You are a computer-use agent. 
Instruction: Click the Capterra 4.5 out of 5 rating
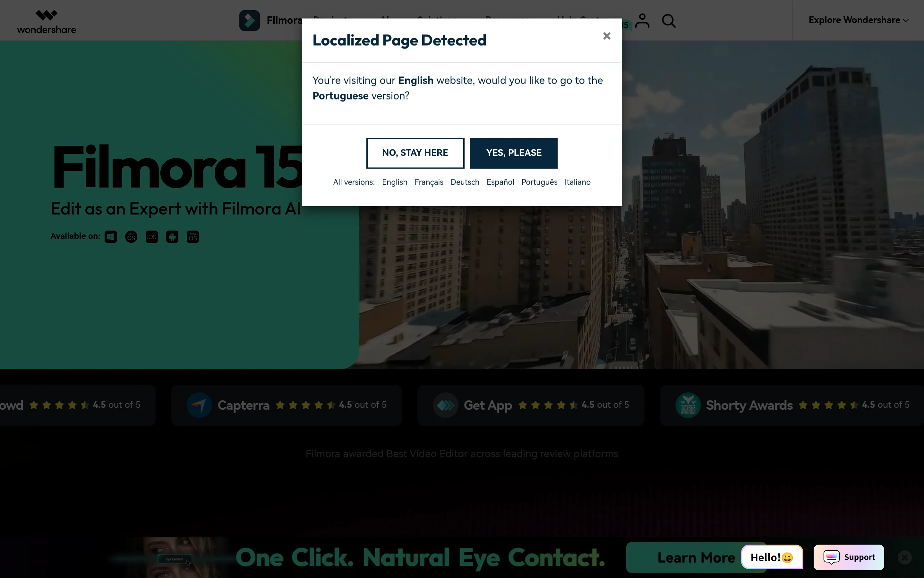point(331,405)
